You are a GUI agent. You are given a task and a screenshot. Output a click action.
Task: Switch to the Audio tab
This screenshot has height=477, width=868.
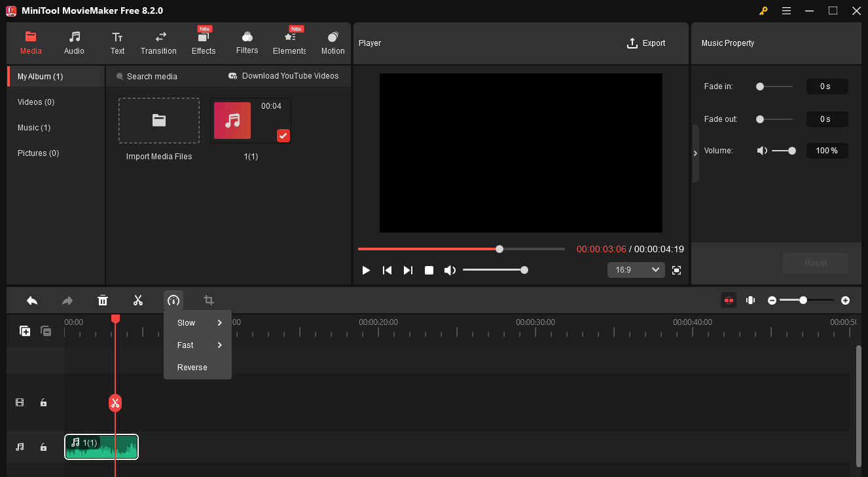tap(74, 43)
